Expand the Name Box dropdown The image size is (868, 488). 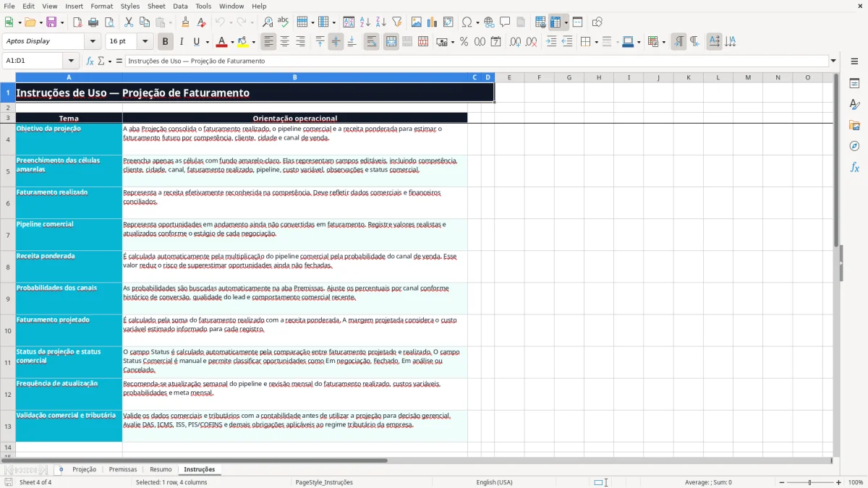click(x=71, y=61)
